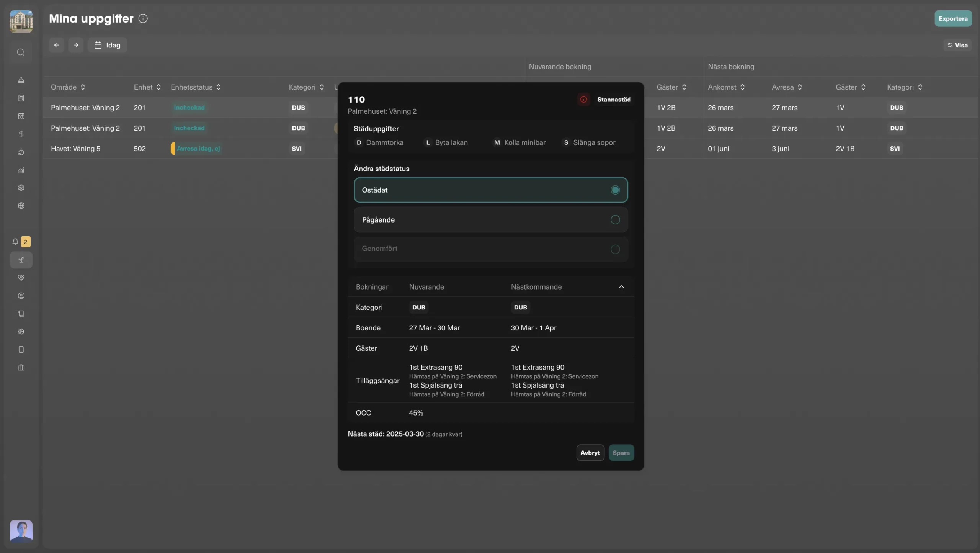Click the red alert icon beside Stannastäd

click(x=583, y=99)
